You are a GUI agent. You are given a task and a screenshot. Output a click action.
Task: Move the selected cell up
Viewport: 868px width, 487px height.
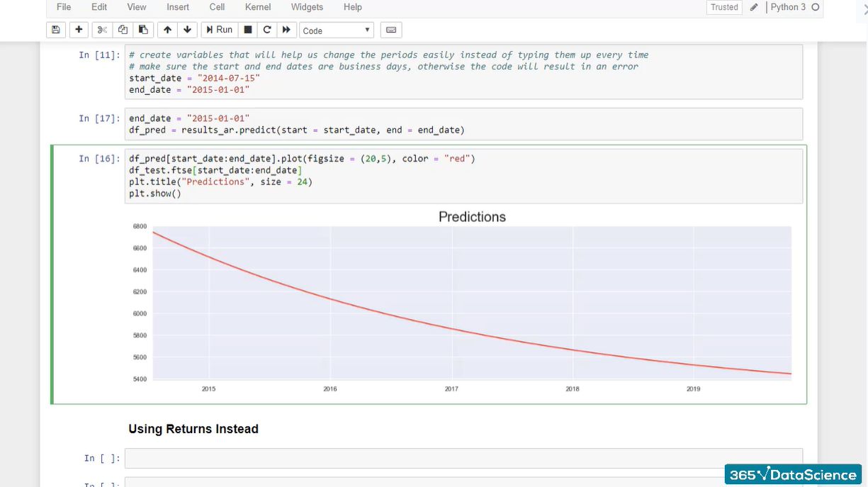(x=167, y=30)
